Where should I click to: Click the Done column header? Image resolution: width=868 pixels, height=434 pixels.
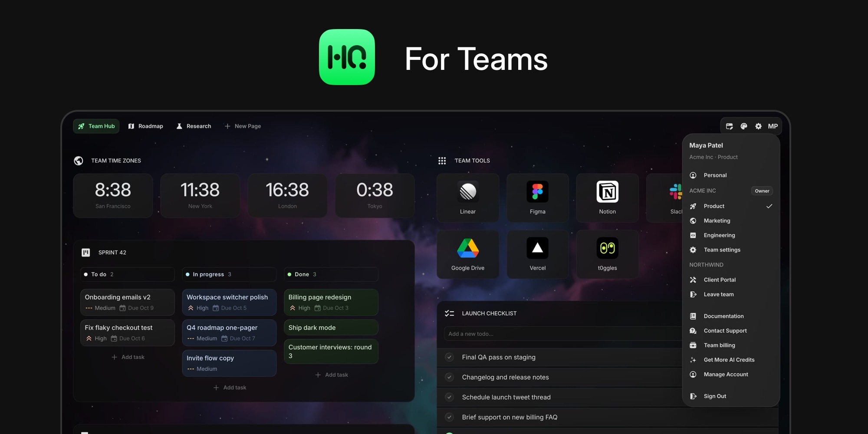(x=331, y=274)
